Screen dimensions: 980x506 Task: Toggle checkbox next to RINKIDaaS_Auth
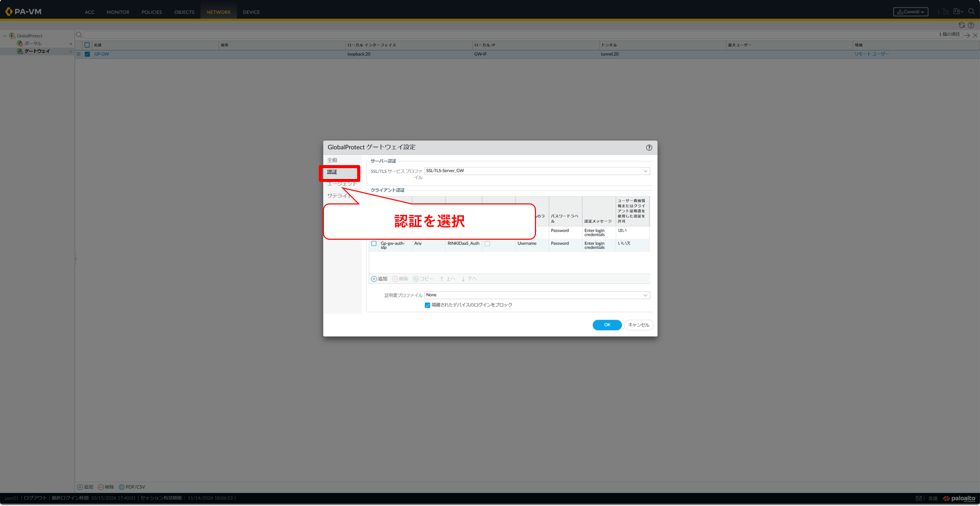(487, 244)
